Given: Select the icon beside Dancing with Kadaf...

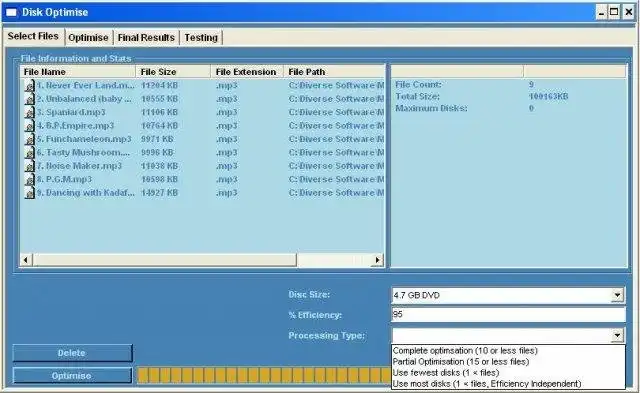Looking at the screenshot, I should click(x=29, y=193).
